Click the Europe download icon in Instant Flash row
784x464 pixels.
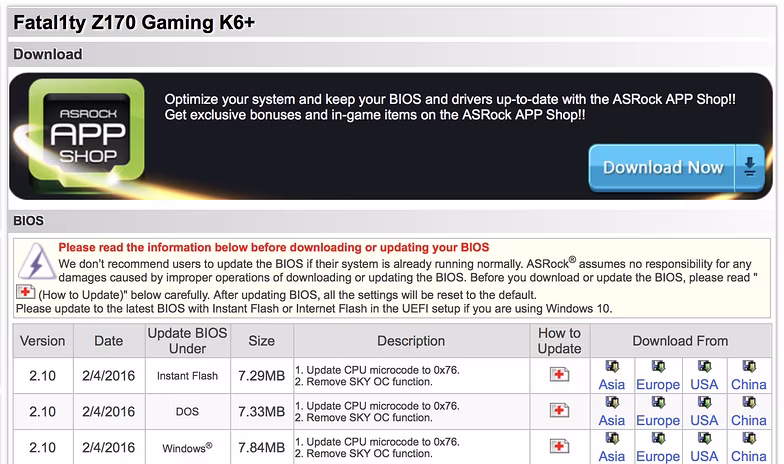pyautogui.click(x=658, y=366)
